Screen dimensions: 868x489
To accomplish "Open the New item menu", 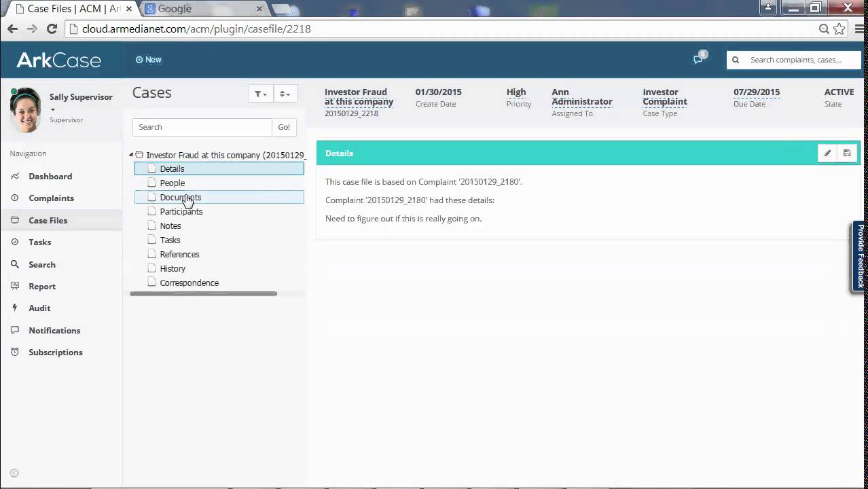I will tap(149, 60).
